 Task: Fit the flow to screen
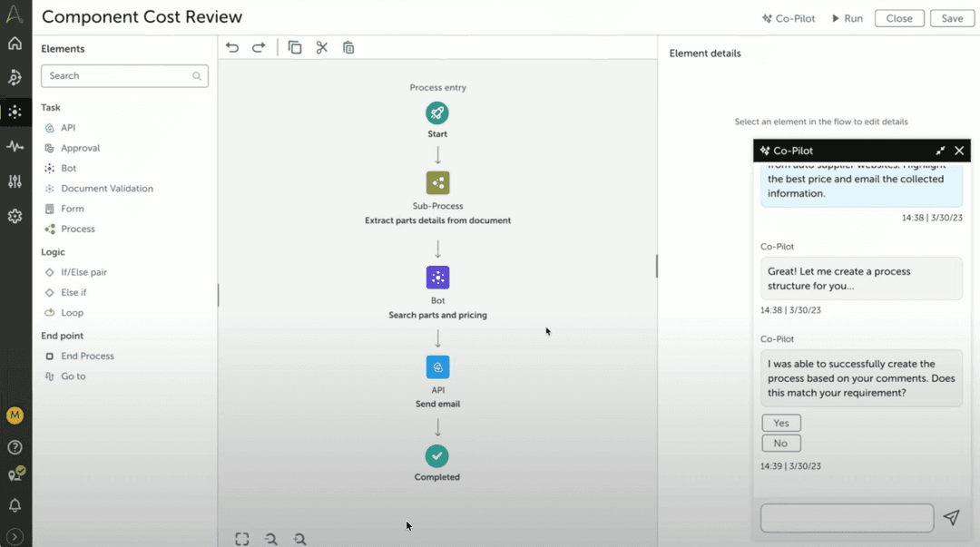[242, 539]
